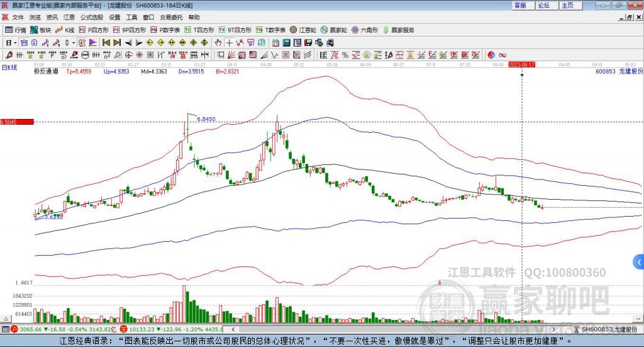Screen dimensions: 644x347
Task: Click the Md=4.3363 indicator value
Action: (x=154, y=71)
